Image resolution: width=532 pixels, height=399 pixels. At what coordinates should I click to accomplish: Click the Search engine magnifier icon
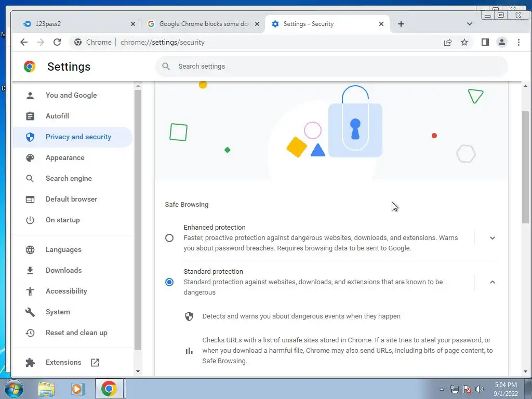point(30,179)
